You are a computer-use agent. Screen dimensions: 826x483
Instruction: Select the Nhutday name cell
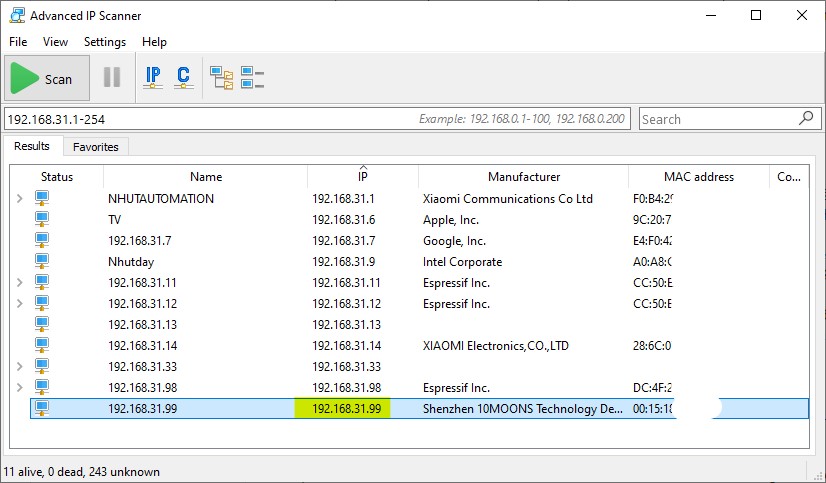(x=131, y=262)
